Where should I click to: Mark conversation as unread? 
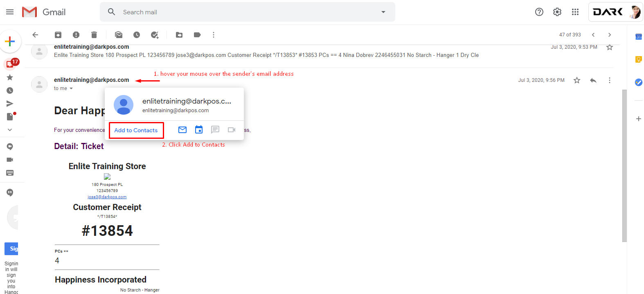(x=119, y=35)
